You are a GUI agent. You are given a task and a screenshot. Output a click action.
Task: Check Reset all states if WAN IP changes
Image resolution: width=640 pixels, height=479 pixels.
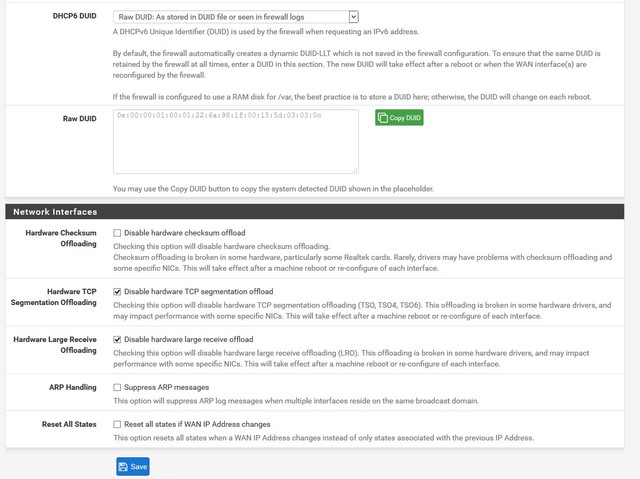pyautogui.click(x=117, y=424)
